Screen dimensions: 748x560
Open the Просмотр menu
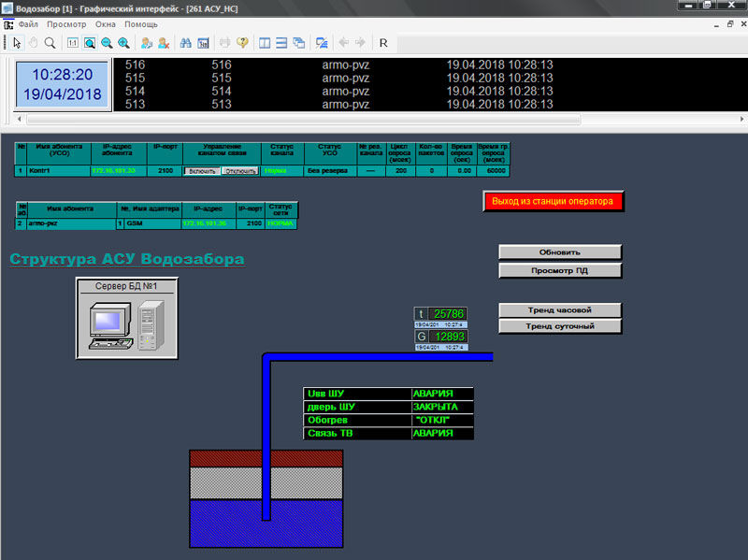(66, 23)
